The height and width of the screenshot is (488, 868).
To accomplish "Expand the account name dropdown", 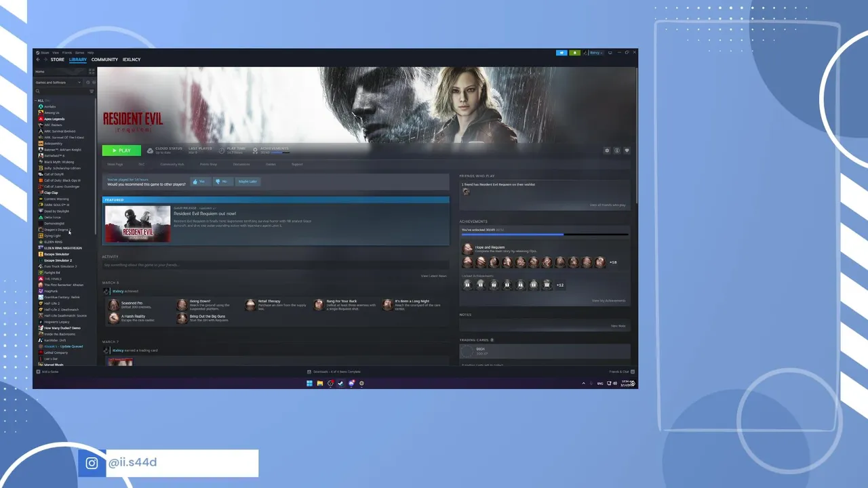I will 596,53.
